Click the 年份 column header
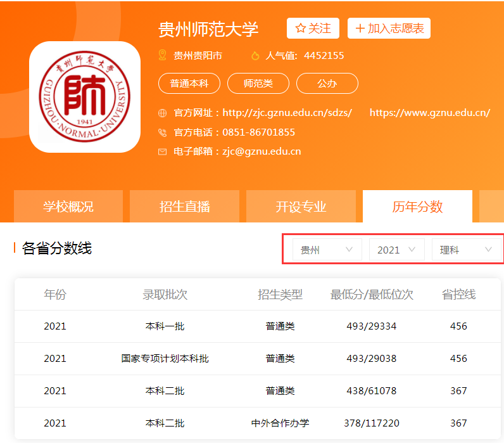The height and width of the screenshot is (443, 504). pos(55,294)
